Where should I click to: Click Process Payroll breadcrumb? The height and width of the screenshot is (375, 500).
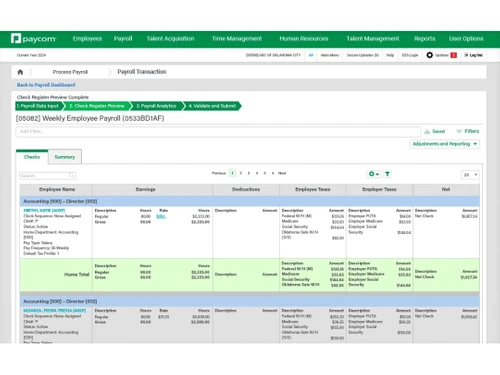[70, 72]
